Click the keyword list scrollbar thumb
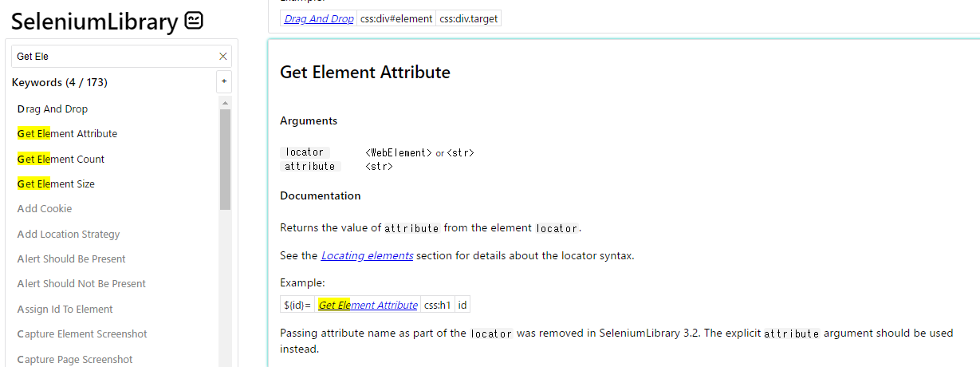Viewport: 980px width, 367px height. tap(225, 160)
